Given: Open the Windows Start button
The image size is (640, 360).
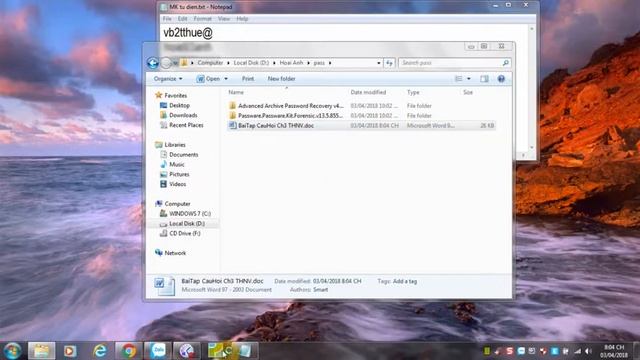Looking at the screenshot, I should click(12, 351).
